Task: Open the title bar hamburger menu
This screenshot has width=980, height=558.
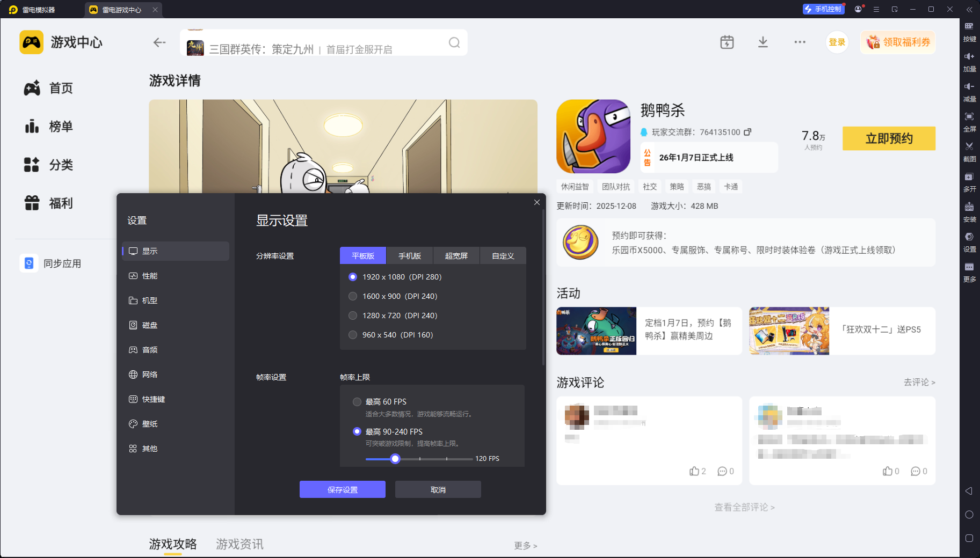Action: coord(876,9)
